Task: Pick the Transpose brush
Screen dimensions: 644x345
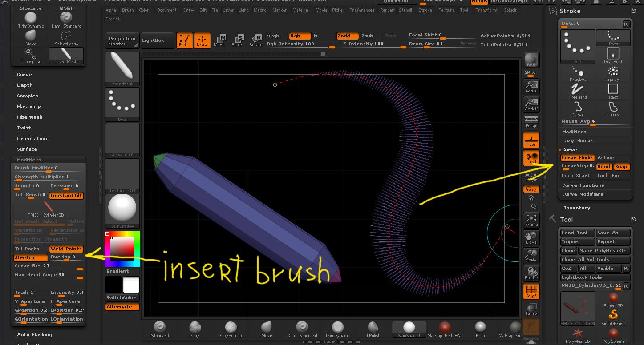Action: [x=31, y=56]
